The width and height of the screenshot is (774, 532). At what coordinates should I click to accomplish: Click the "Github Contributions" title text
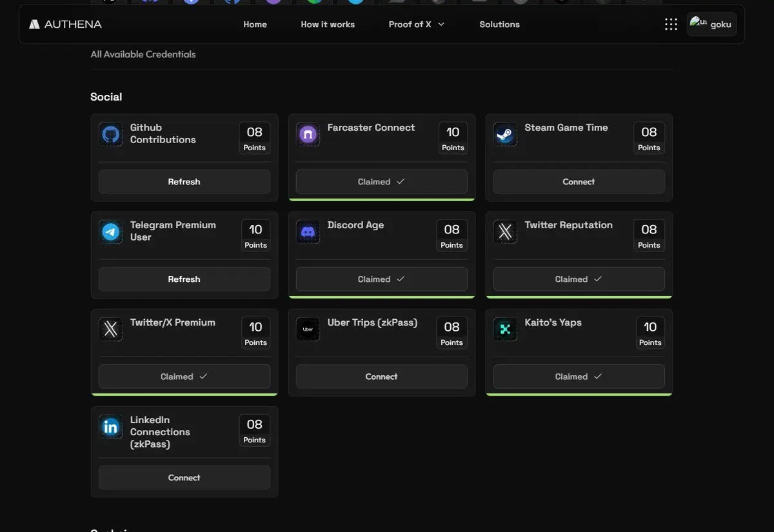click(163, 133)
